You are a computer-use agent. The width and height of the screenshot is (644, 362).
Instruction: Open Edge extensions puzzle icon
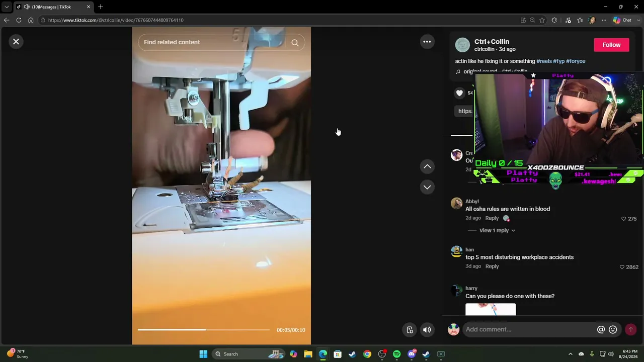554,20
